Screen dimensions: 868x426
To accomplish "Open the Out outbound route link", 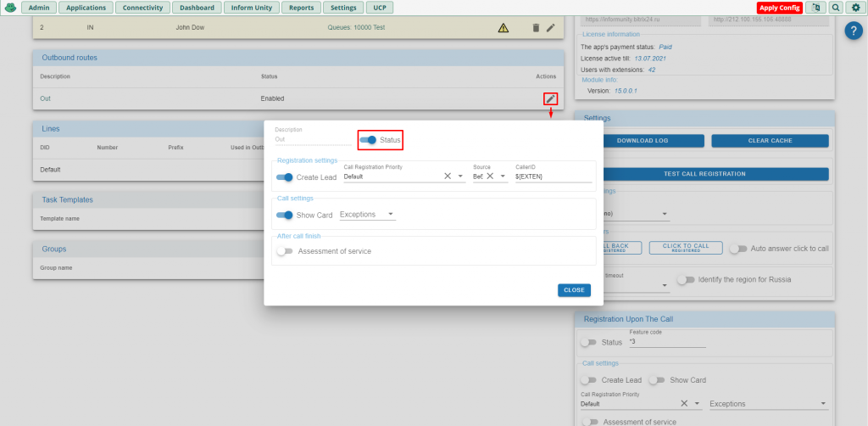I will coord(46,98).
